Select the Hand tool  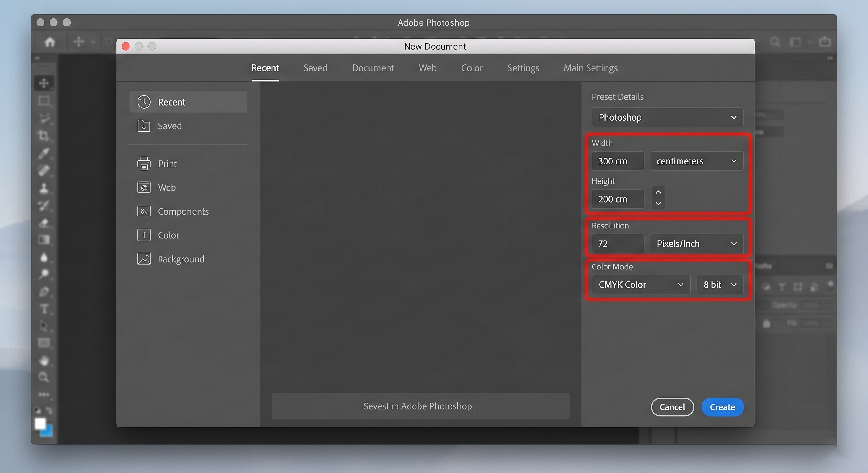[44, 360]
